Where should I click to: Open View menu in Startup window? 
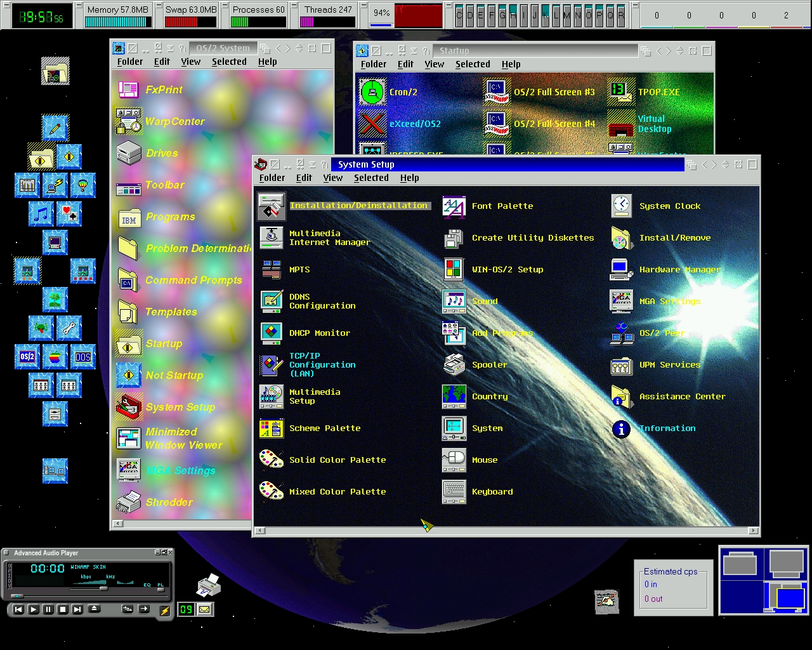[435, 64]
